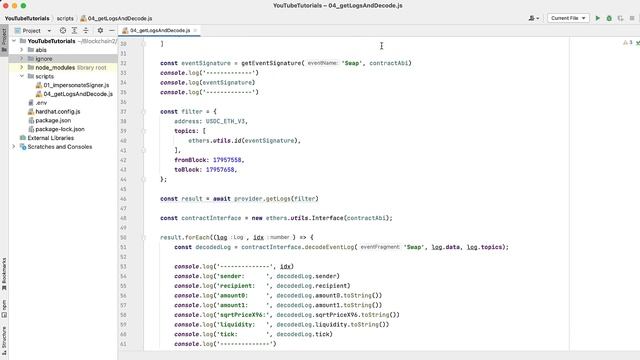Click the 'liquidity:' string literal
This screenshot has height=360, width=640.
(x=244, y=324)
